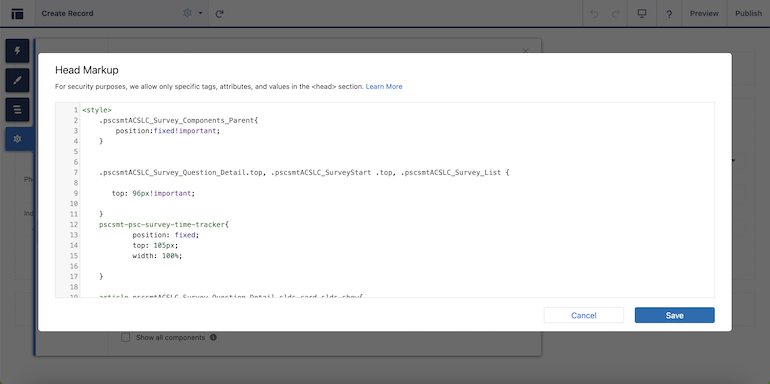The height and width of the screenshot is (384, 770).
Task: Follow the Learn More link
Action: click(x=384, y=86)
